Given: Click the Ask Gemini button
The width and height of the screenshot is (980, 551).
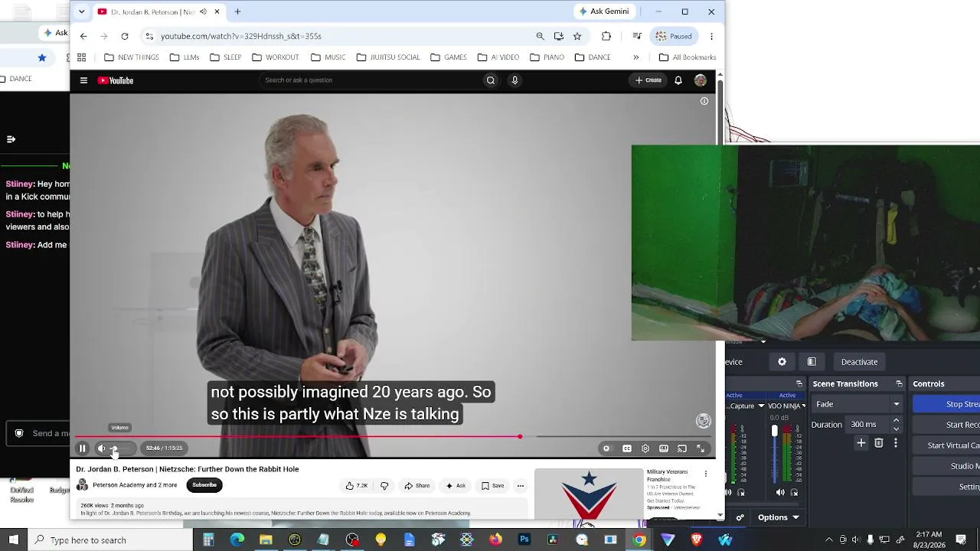Looking at the screenshot, I should pos(605,11).
